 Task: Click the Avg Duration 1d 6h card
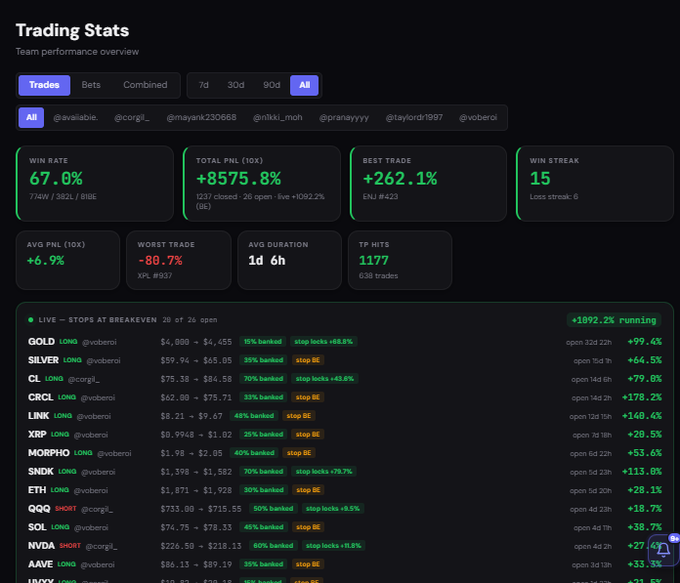click(x=290, y=260)
